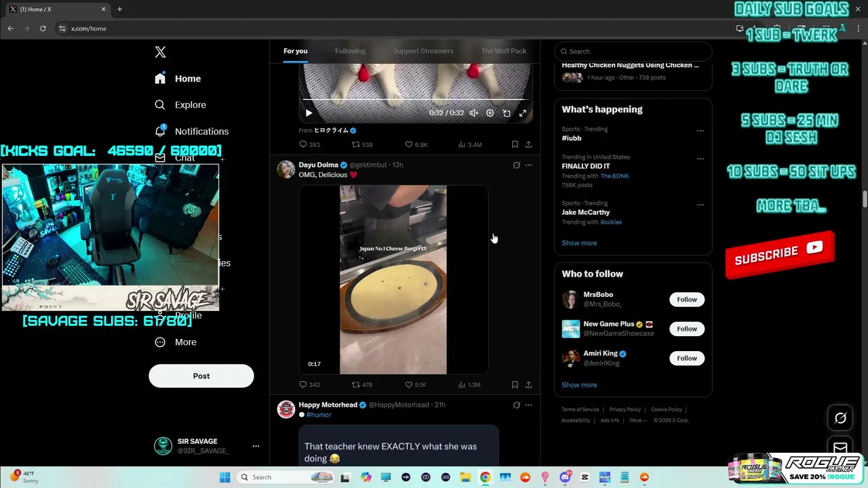This screenshot has height=488, width=868.
Task: View analytics showing 1.3M views
Action: click(x=469, y=385)
